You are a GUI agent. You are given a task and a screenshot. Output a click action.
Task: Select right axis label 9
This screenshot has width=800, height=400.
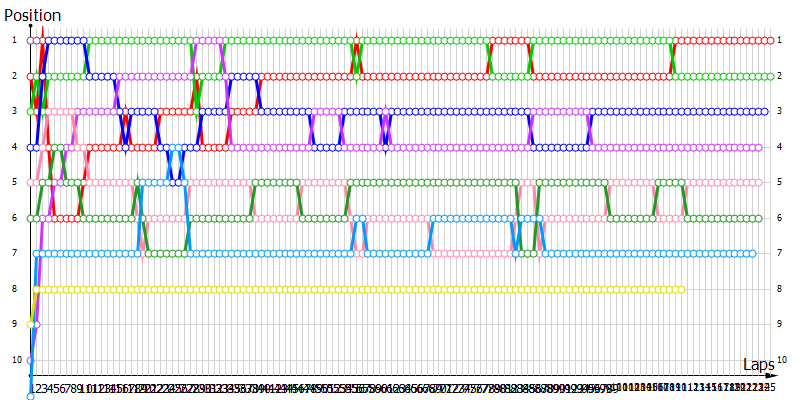pyautogui.click(x=780, y=324)
